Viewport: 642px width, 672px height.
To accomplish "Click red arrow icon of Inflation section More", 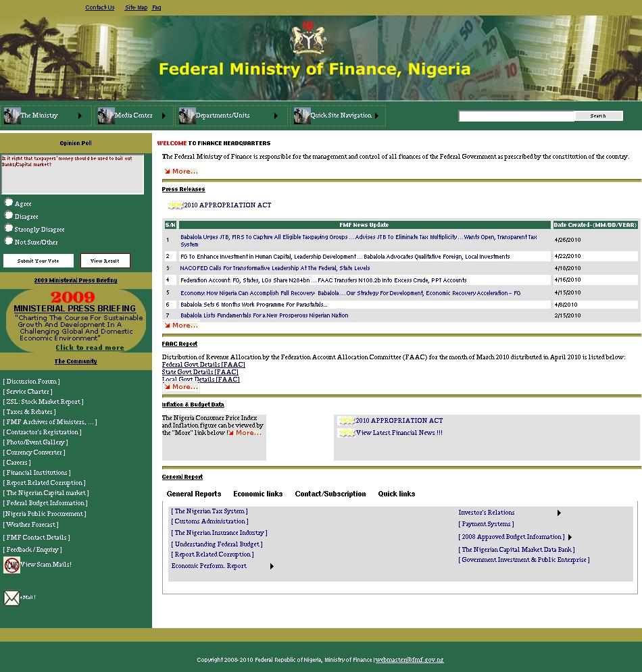I will [x=230, y=433].
